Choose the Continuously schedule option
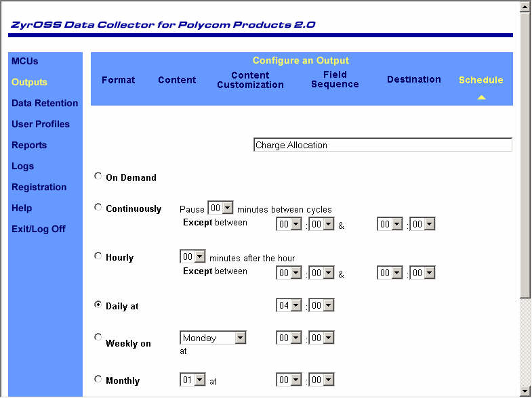 98,207
